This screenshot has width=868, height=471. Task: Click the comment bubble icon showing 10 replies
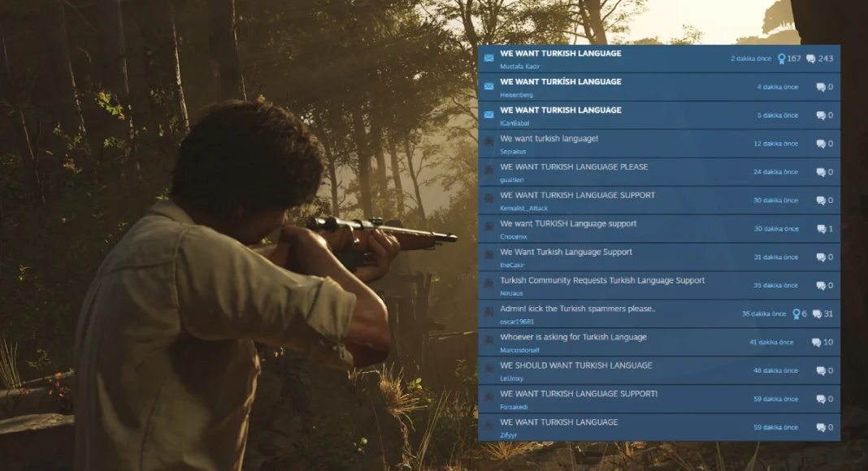click(x=816, y=342)
